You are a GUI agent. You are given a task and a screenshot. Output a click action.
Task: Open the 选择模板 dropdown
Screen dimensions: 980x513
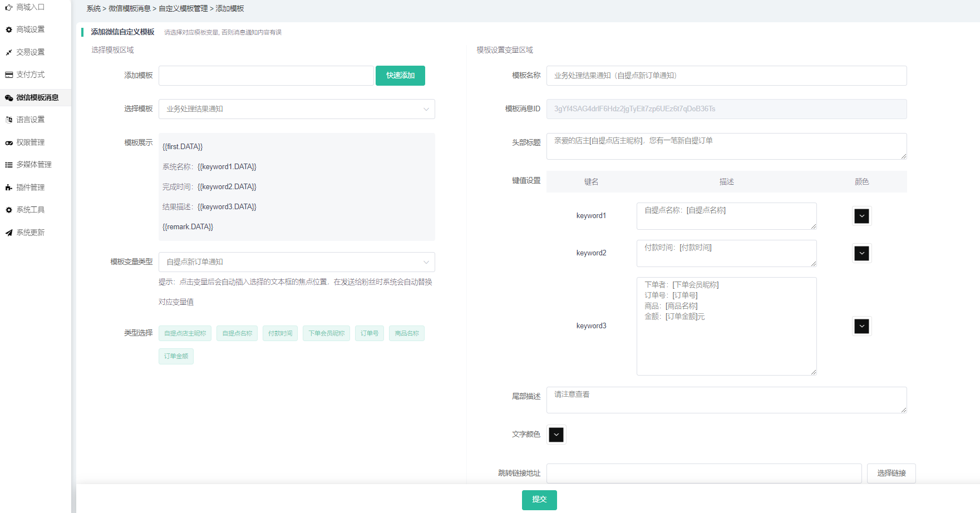click(x=297, y=109)
